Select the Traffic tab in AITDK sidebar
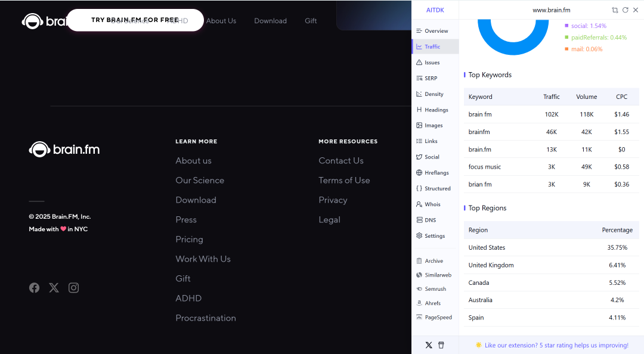Screen dimensions: 644x354 435,46
